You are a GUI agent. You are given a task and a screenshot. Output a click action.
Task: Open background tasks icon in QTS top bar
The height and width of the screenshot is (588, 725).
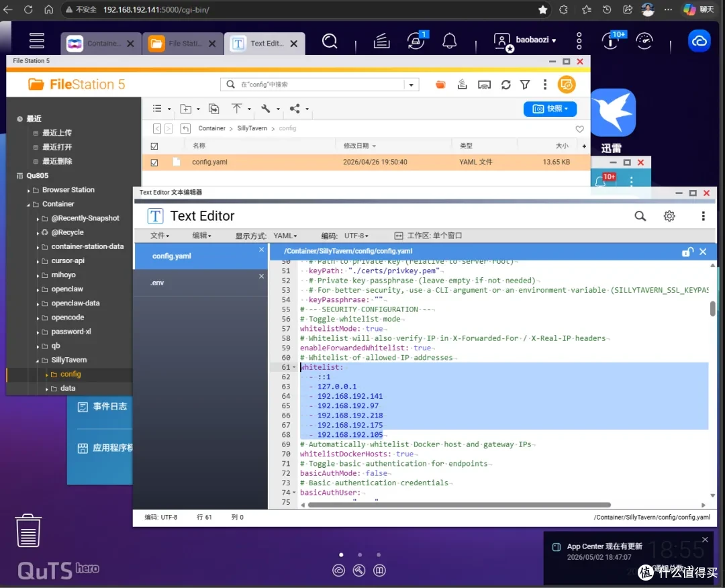(381, 42)
